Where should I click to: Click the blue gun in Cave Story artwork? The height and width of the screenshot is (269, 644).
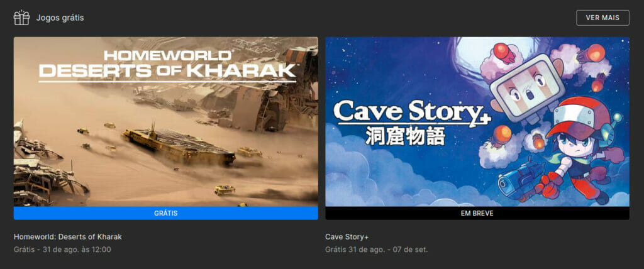(x=521, y=179)
